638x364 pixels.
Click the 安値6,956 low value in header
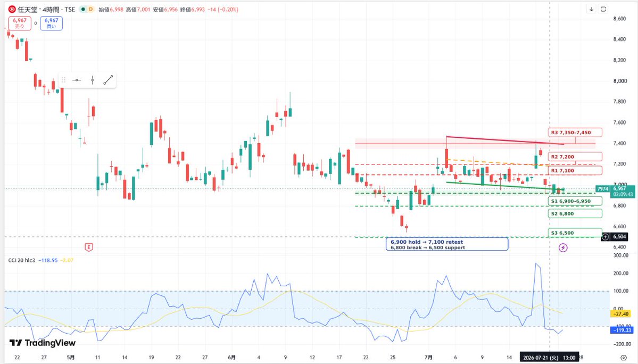tap(165, 10)
